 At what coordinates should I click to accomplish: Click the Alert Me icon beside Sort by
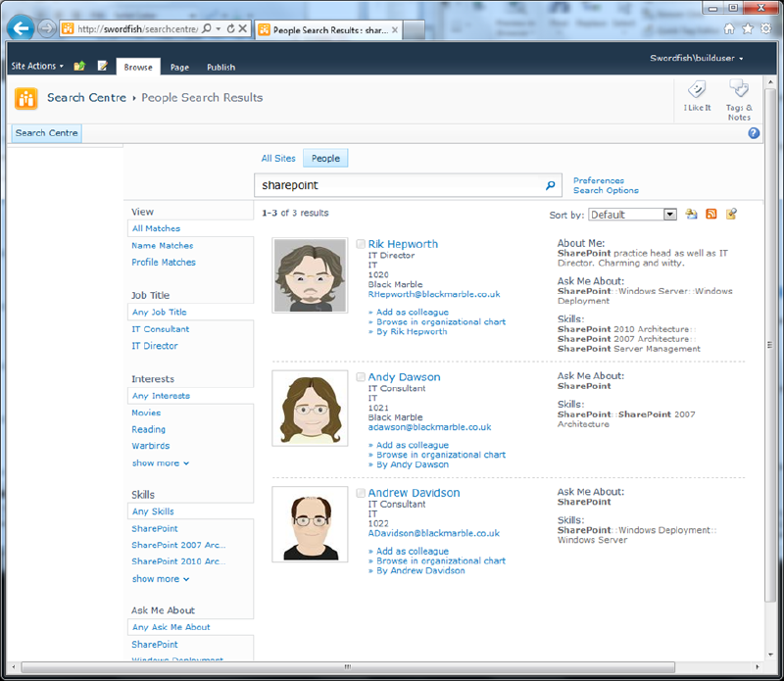[x=691, y=214]
